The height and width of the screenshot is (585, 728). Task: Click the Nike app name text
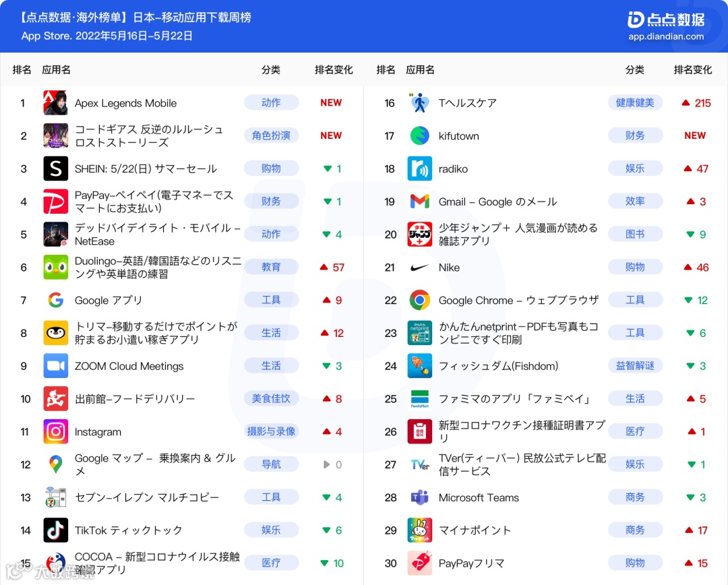pos(449,268)
